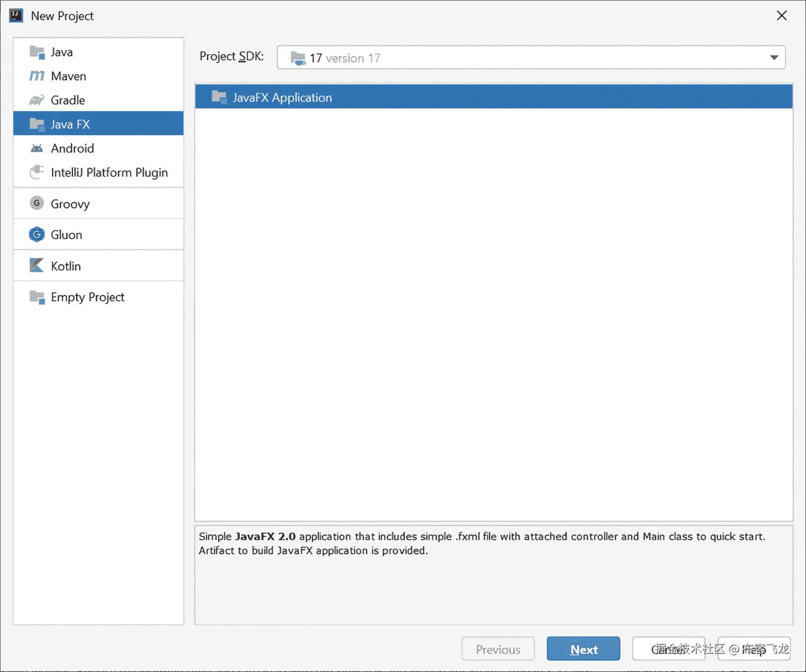This screenshot has height=672, width=806.
Task: Open Help for the New Project dialog
Action: (x=754, y=649)
